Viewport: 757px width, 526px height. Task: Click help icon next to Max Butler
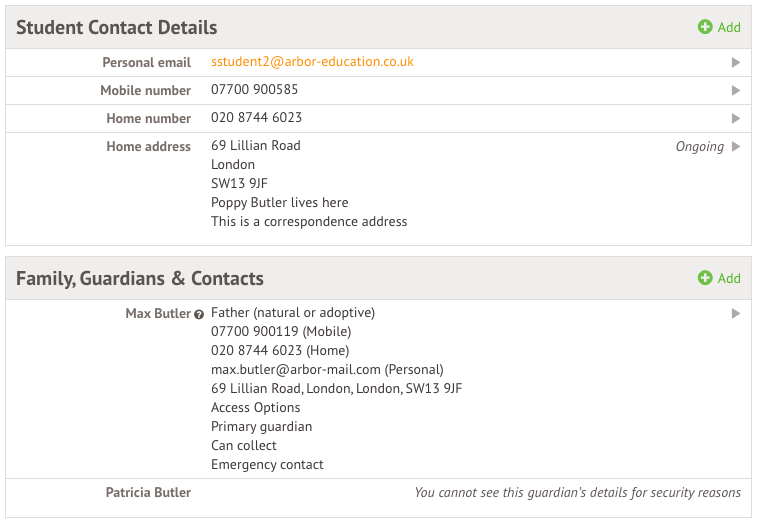199,314
